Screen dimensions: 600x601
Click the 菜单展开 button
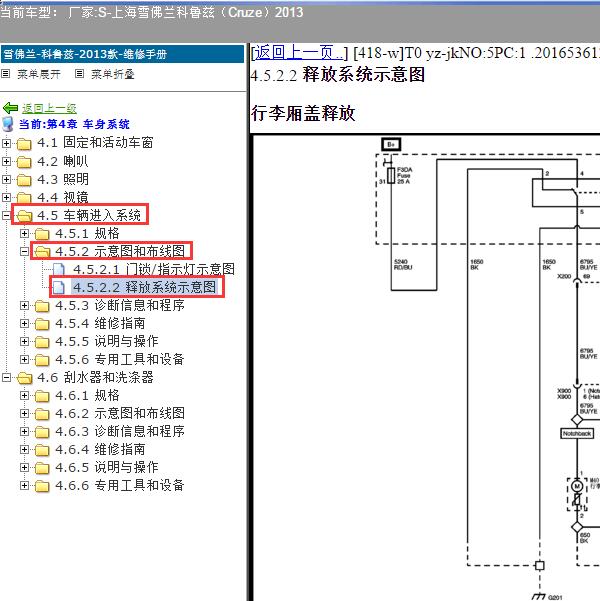tap(39, 74)
